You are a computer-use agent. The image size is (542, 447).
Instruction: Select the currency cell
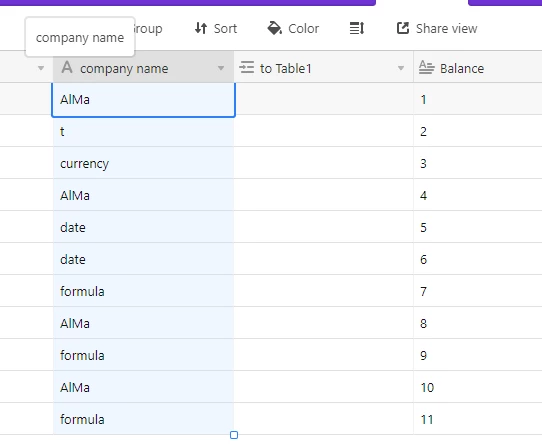(x=143, y=163)
